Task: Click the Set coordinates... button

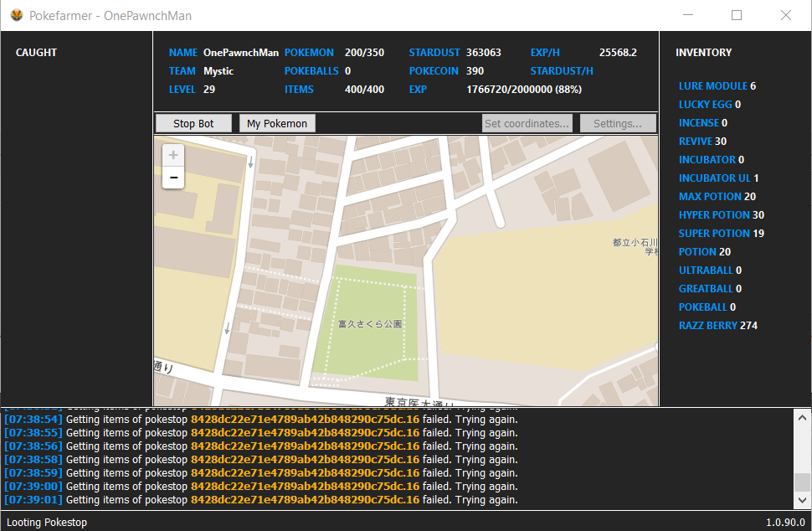Action: pyautogui.click(x=527, y=123)
